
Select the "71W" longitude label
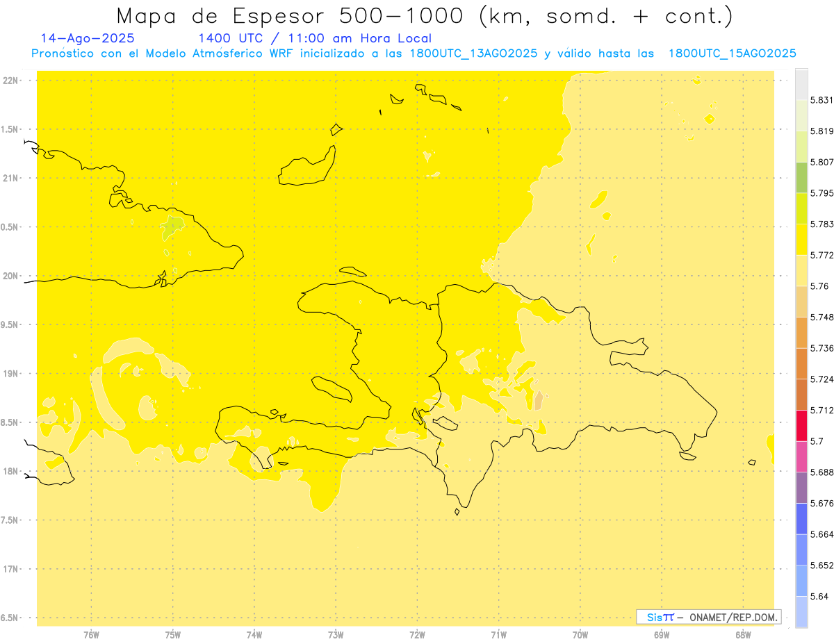(498, 635)
